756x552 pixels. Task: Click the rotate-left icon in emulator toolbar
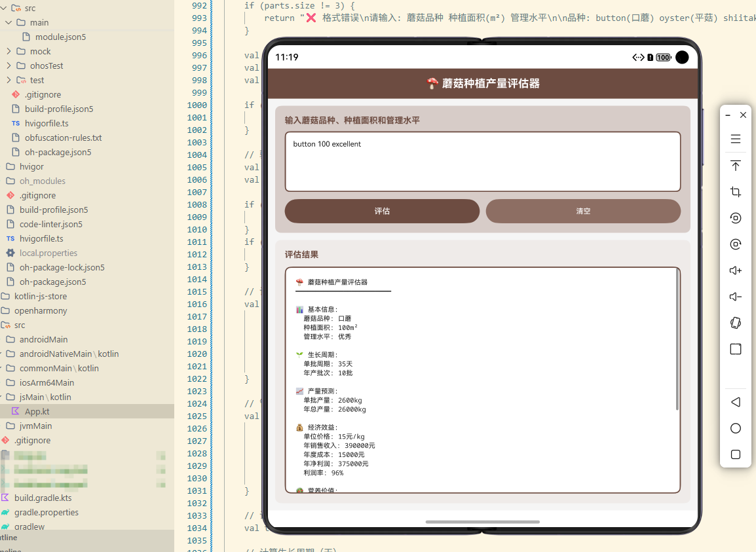[x=735, y=218]
